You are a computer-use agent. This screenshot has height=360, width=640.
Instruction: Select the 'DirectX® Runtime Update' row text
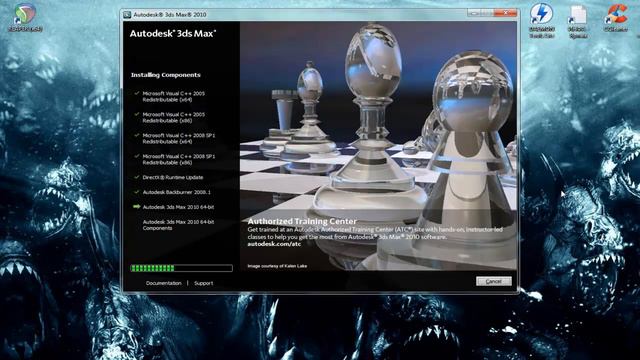[173, 178]
